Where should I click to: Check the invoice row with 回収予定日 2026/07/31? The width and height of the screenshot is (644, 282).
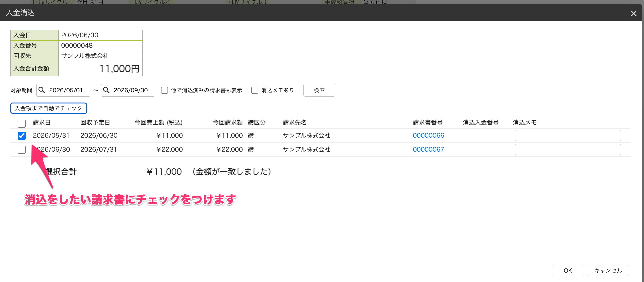click(22, 150)
